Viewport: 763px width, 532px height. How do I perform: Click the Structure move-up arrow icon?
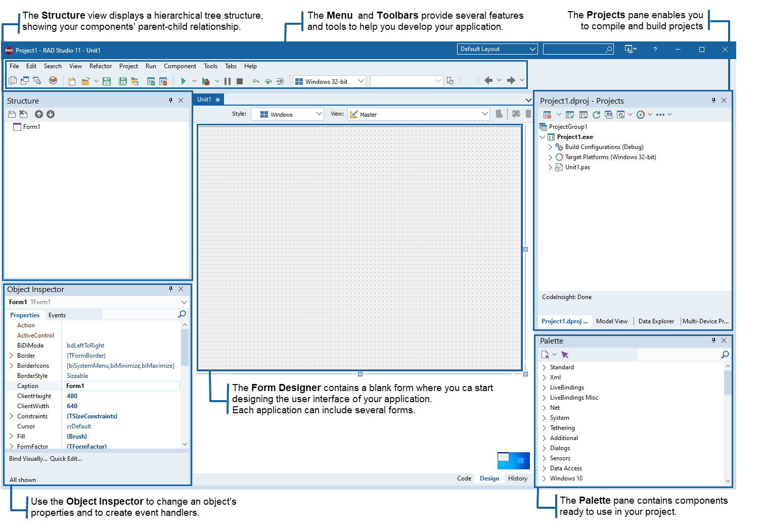(39, 114)
